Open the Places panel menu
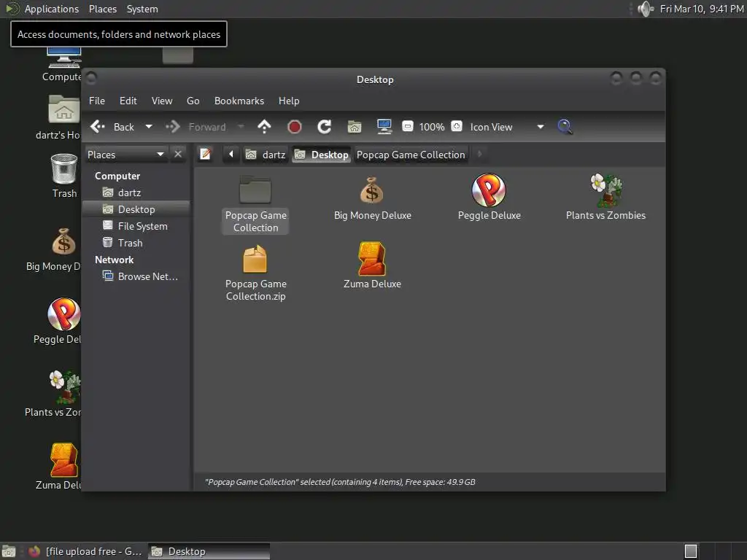This screenshot has width=747, height=560. 102,9
